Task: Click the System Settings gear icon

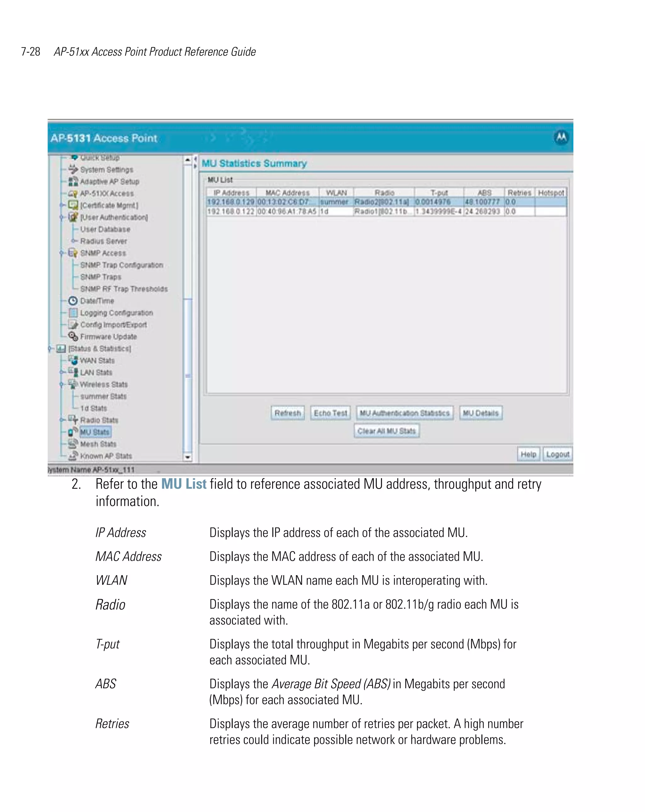Action: coord(73,169)
